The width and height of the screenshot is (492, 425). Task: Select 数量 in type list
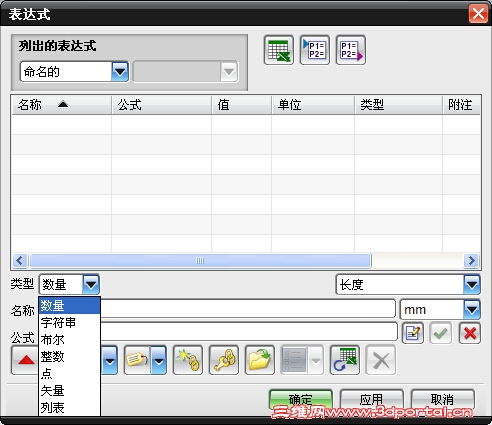pos(69,306)
